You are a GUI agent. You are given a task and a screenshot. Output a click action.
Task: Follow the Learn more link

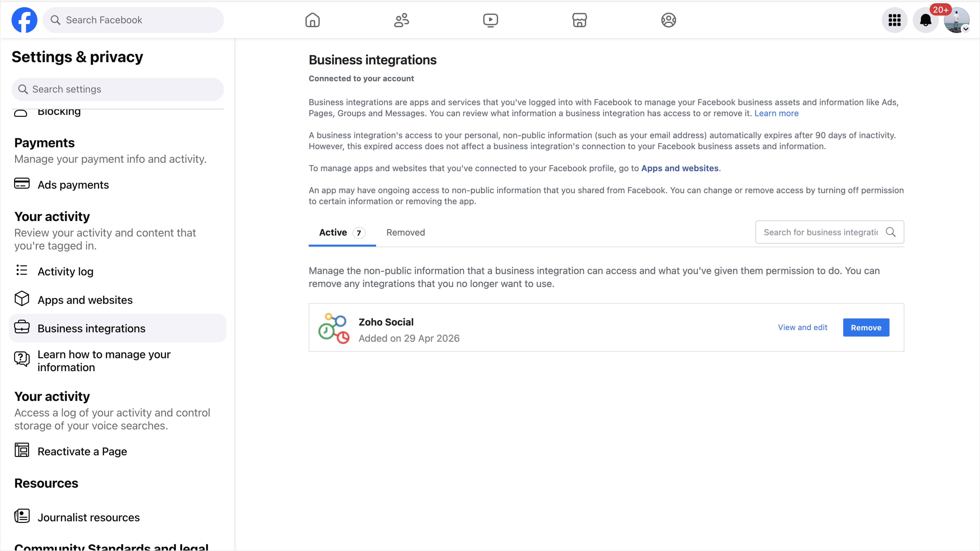[x=776, y=113]
